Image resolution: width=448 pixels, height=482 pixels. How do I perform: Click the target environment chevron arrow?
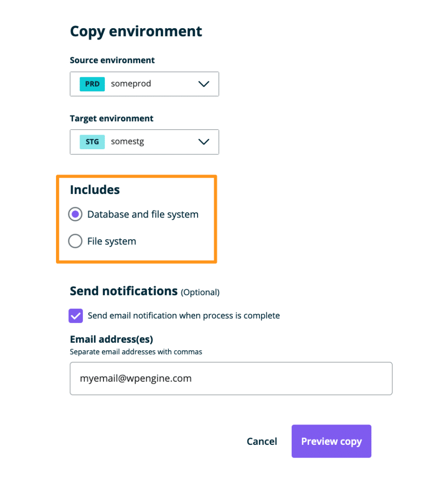[x=203, y=142]
